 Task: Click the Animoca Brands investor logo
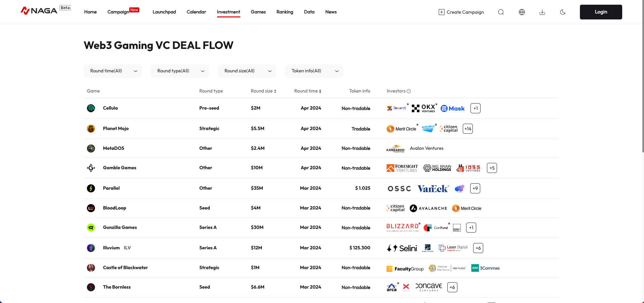click(428, 129)
